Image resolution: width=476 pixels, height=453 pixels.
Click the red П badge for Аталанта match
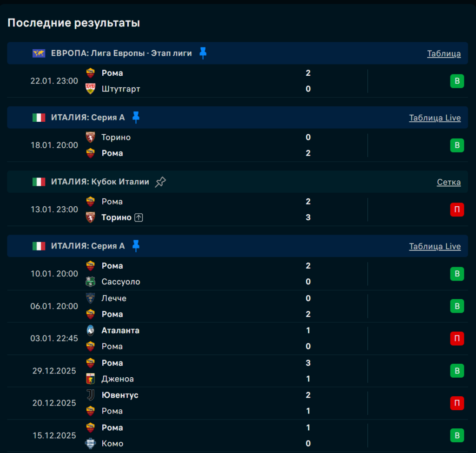[x=457, y=339]
